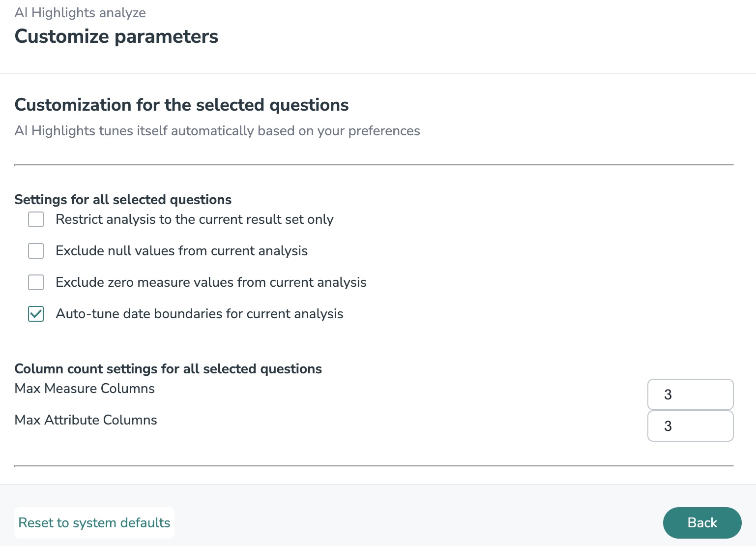The height and width of the screenshot is (546, 756).
Task: Click the Max Measure Columns input field
Action: tap(690, 394)
